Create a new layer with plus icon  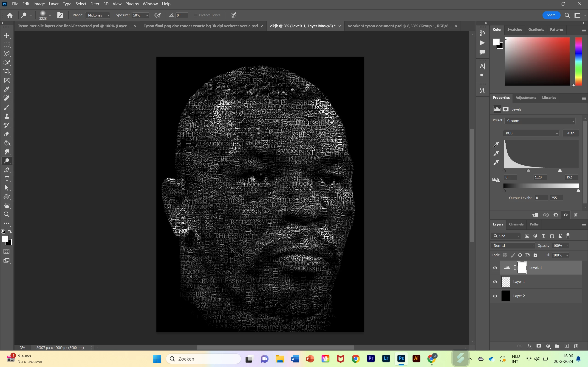[x=567, y=346]
